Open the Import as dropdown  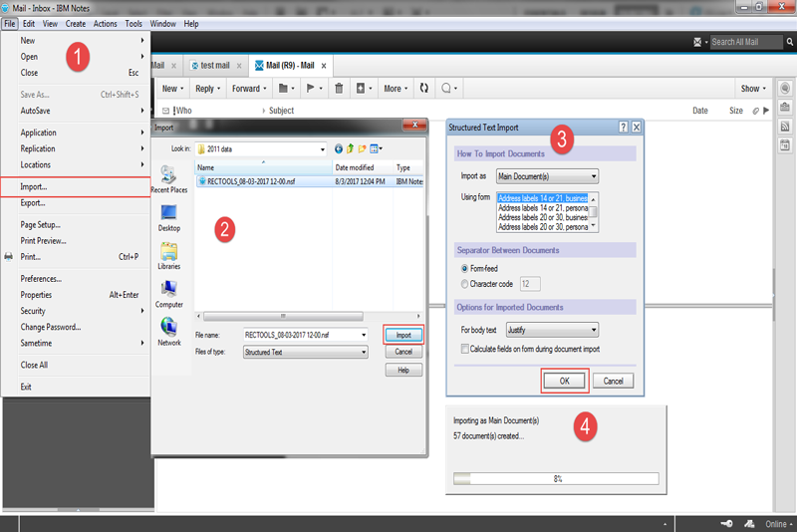(x=547, y=176)
